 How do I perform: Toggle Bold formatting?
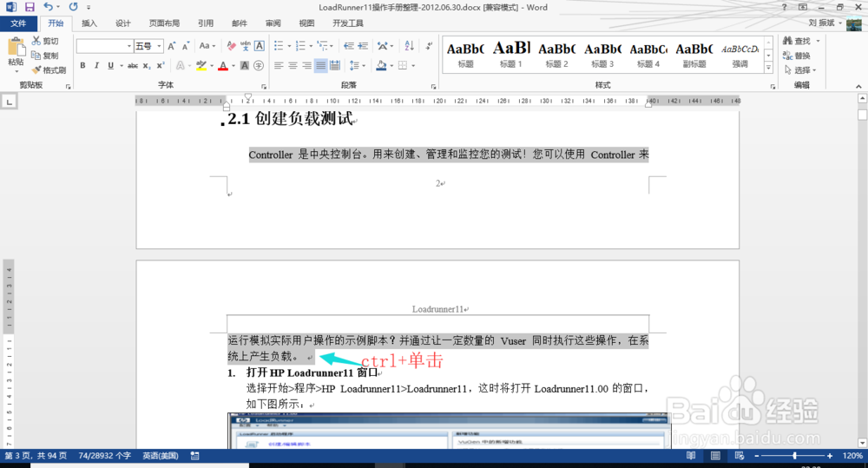click(82, 65)
